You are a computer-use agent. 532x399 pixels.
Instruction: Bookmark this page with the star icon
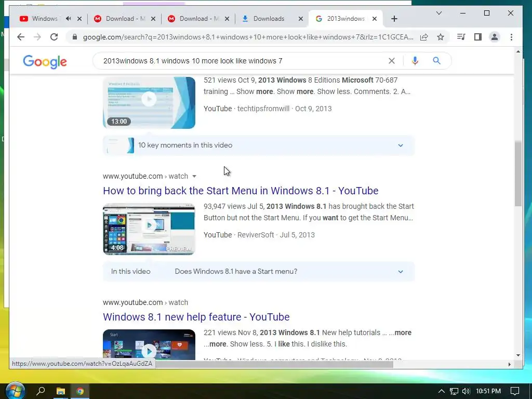pos(441,37)
